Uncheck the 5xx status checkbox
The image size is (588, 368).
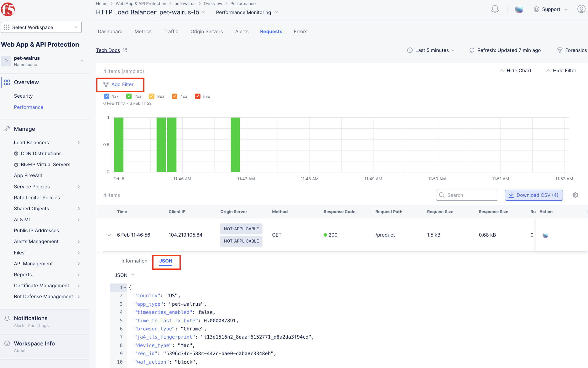point(197,96)
